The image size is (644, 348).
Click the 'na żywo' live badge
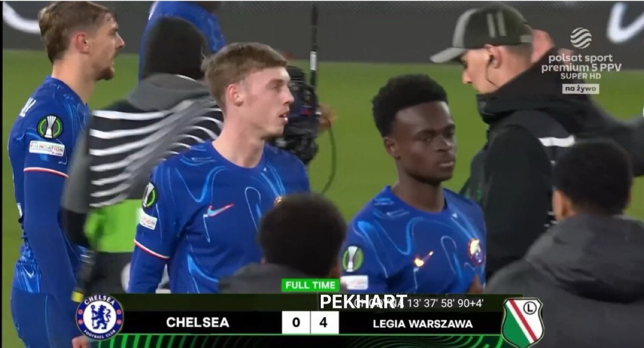[580, 89]
